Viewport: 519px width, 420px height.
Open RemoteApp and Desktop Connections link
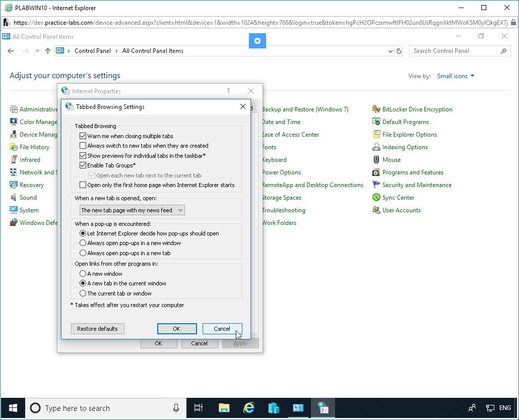click(313, 185)
